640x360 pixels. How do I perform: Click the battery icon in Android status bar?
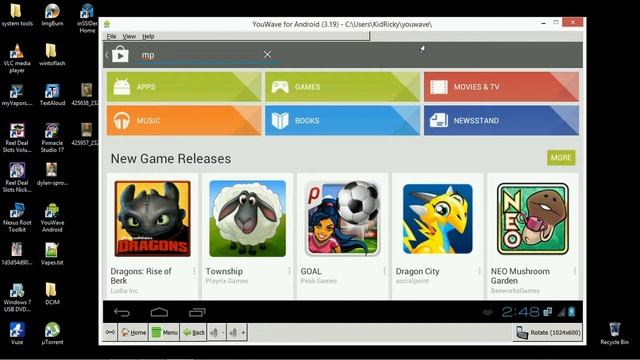point(572,312)
